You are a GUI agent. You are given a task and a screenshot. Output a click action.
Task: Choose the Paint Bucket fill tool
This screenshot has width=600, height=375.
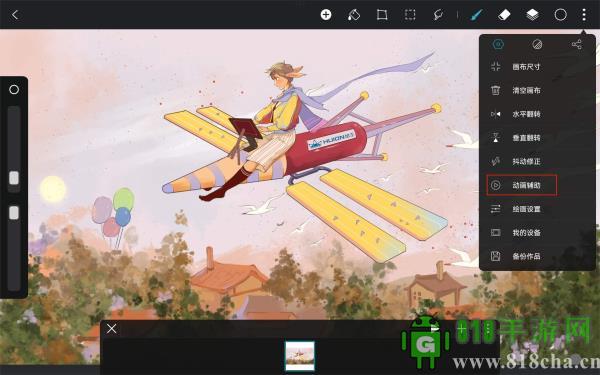pyautogui.click(x=354, y=15)
